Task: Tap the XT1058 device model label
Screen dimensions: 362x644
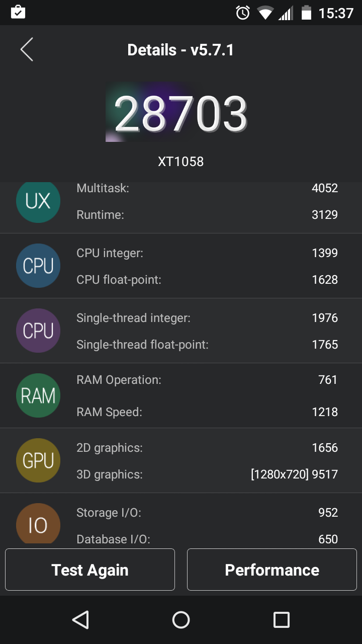Action: (x=180, y=162)
